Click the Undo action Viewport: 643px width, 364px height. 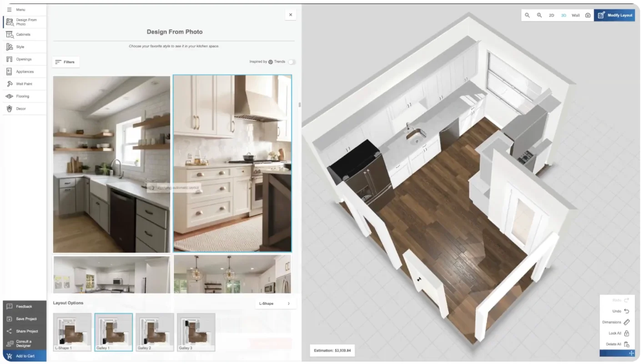click(x=621, y=311)
